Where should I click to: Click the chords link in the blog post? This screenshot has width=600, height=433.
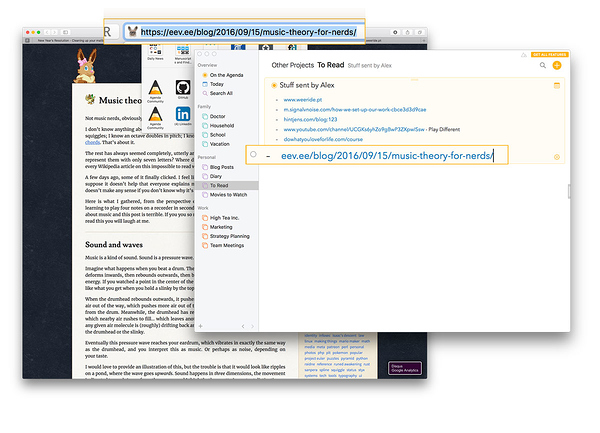tap(92, 142)
